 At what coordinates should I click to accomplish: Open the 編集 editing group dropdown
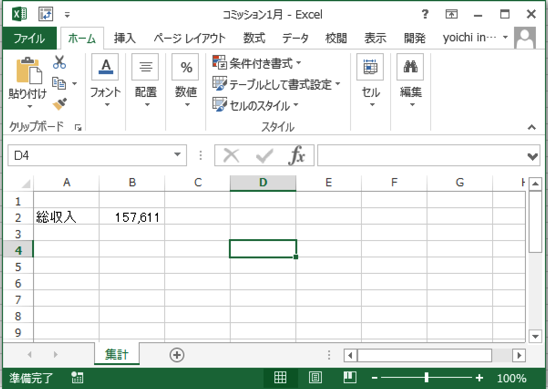click(411, 81)
